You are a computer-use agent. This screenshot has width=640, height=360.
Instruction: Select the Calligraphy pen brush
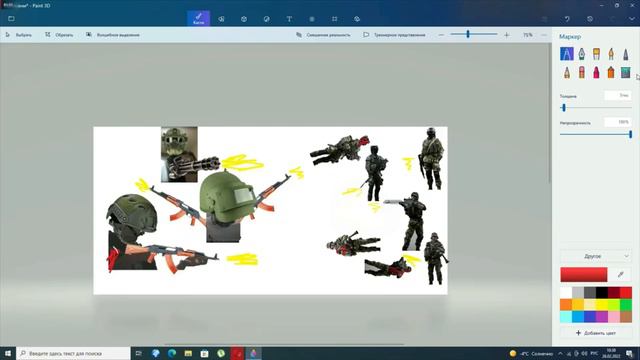[x=582, y=54]
